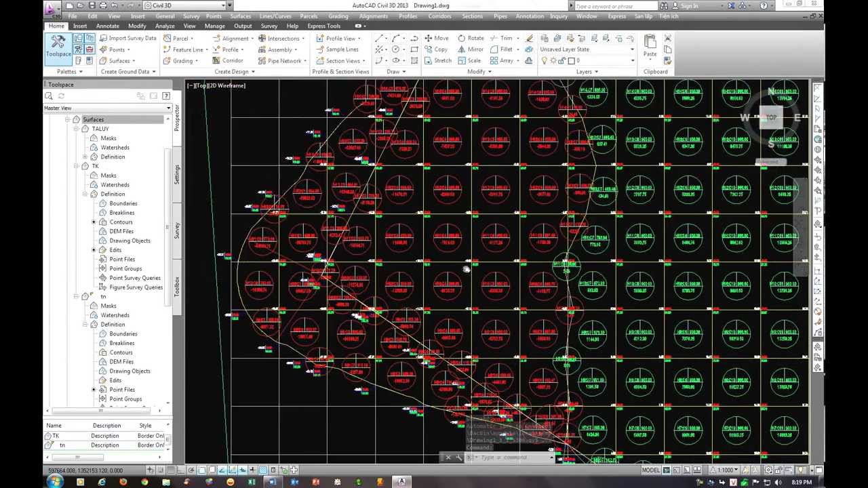The width and height of the screenshot is (868, 488).
Task: Select the Line draw tool
Action: click(379, 39)
